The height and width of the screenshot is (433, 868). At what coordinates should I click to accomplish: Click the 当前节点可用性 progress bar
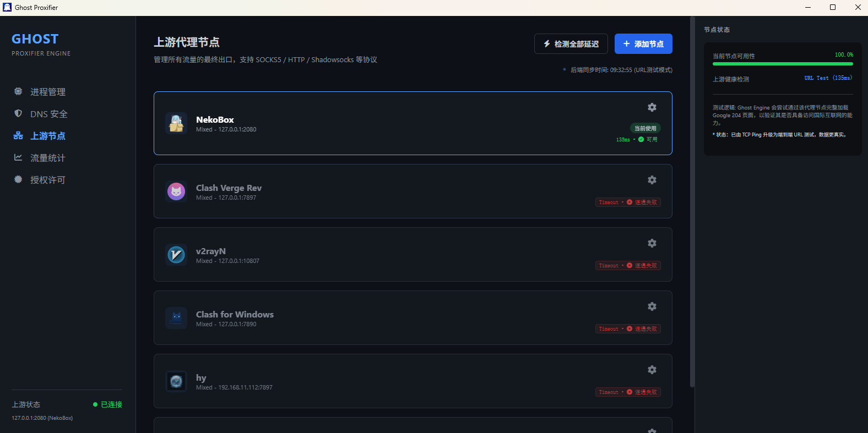pos(783,64)
